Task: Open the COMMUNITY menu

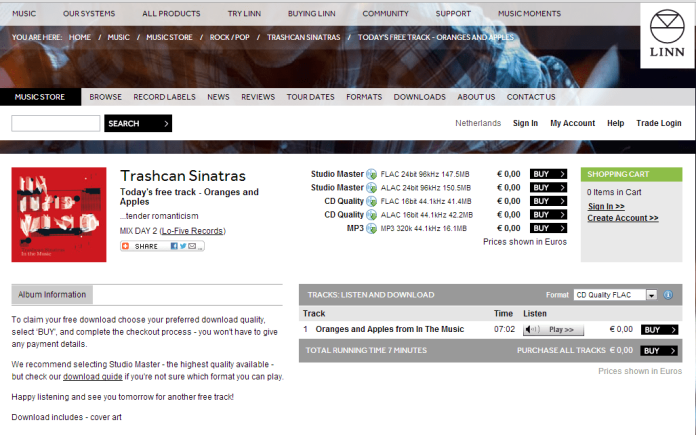Action: 385,14
